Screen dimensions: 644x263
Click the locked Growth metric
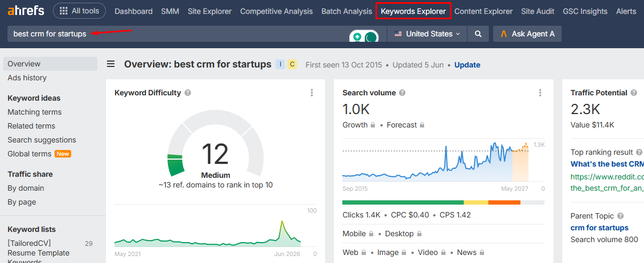tap(359, 125)
